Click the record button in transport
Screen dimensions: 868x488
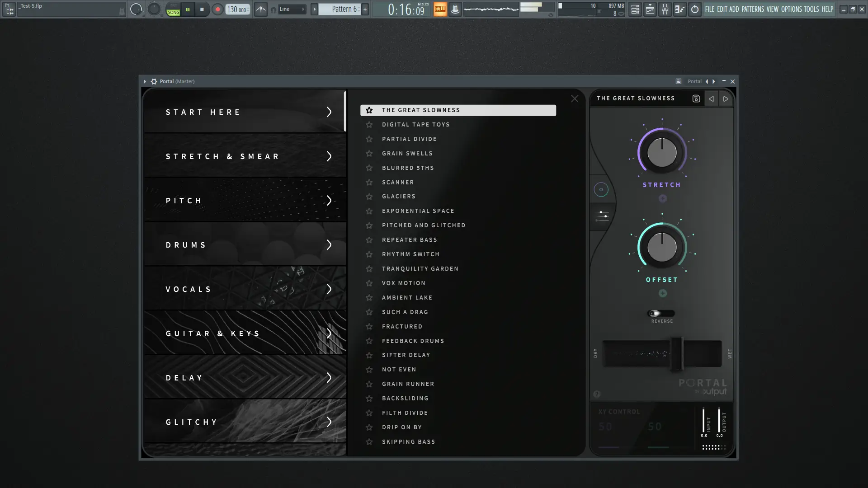click(x=217, y=9)
